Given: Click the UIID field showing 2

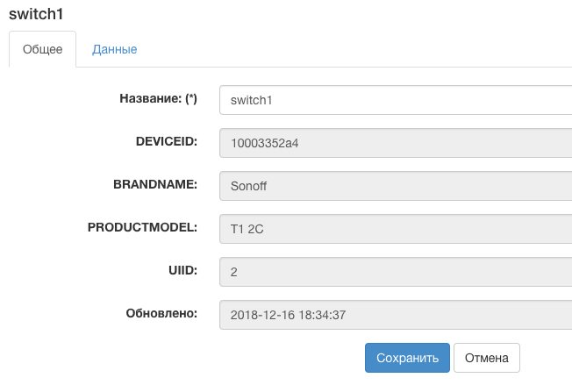Looking at the screenshot, I should (395, 272).
